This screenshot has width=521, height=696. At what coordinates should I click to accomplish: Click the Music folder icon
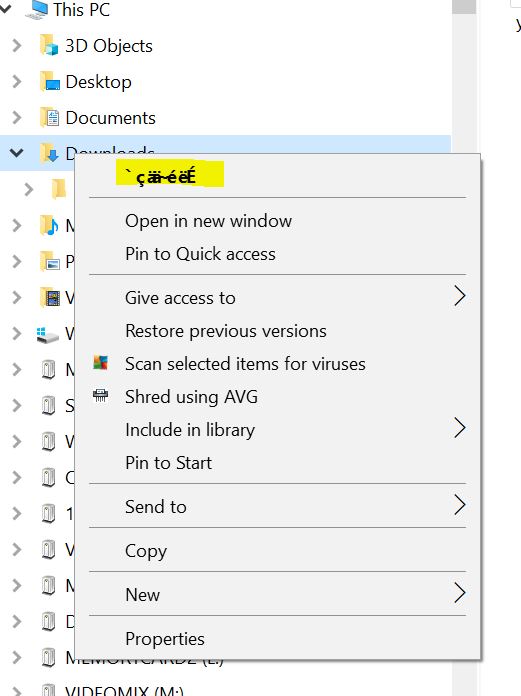click(x=49, y=225)
